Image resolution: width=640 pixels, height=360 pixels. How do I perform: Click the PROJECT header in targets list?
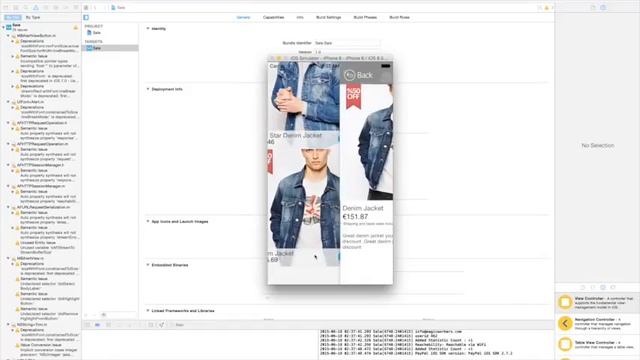94,26
